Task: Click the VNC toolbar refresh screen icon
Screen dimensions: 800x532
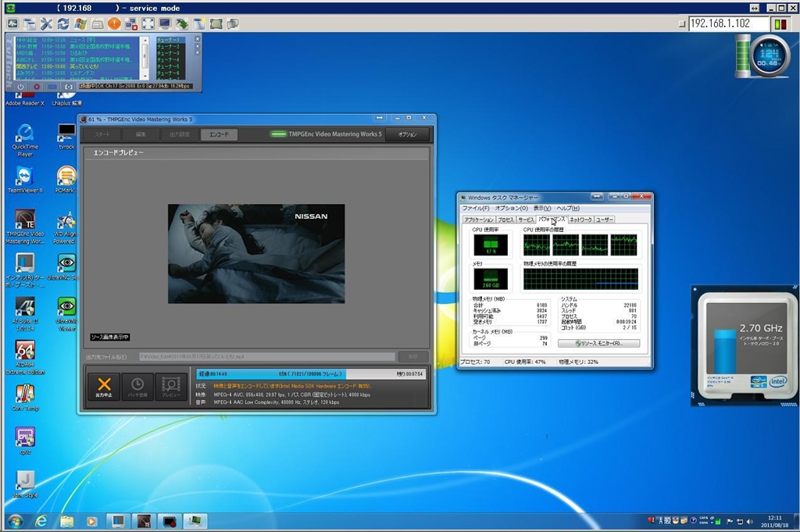Action: 63,23
